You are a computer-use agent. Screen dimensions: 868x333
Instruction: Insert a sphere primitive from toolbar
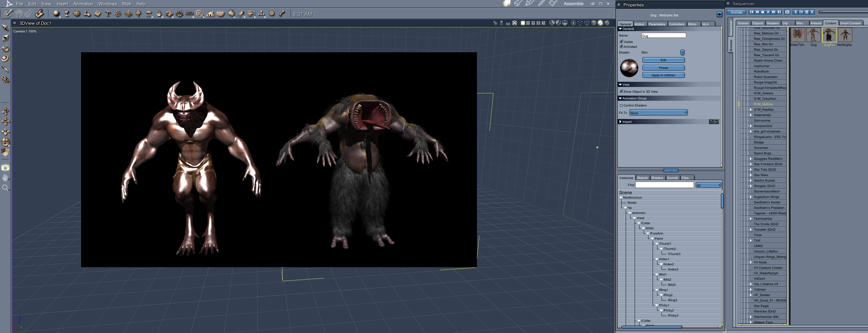point(56,14)
